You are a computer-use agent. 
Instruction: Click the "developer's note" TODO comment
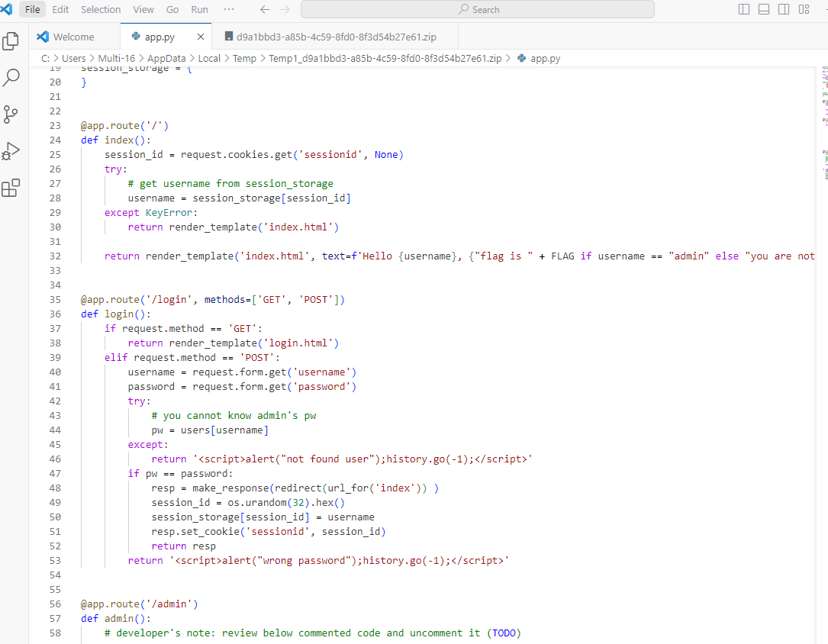tap(313, 633)
